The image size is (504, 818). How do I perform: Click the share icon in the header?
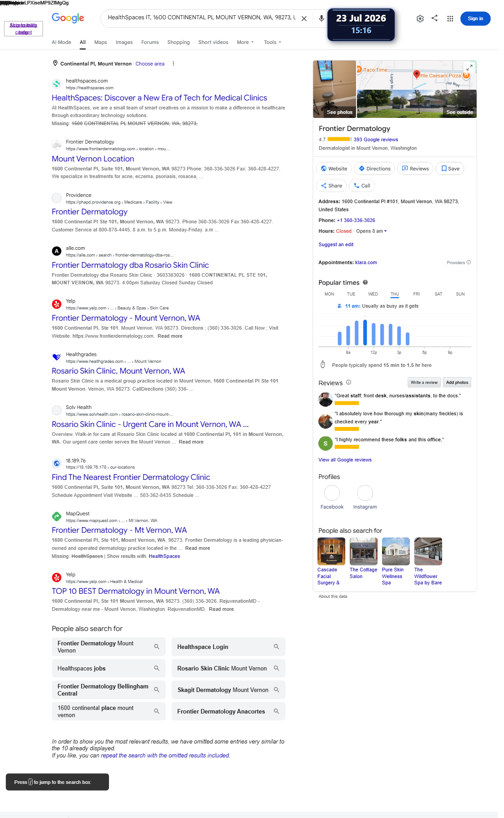(434, 18)
